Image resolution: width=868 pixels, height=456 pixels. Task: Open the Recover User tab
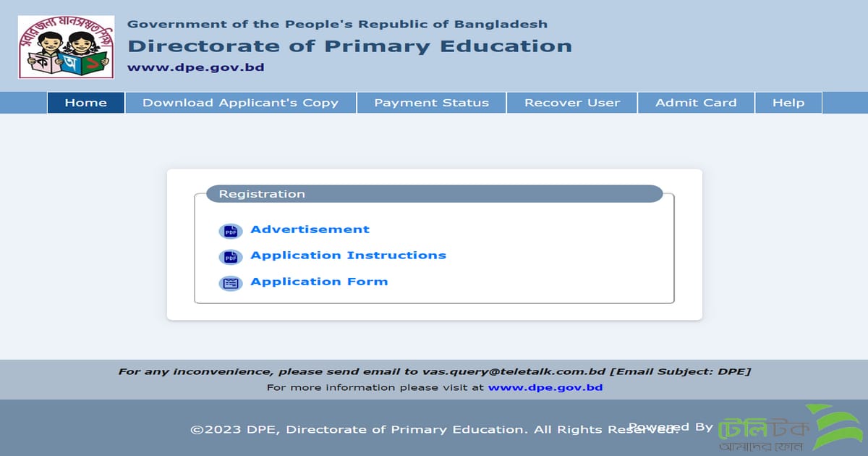572,103
